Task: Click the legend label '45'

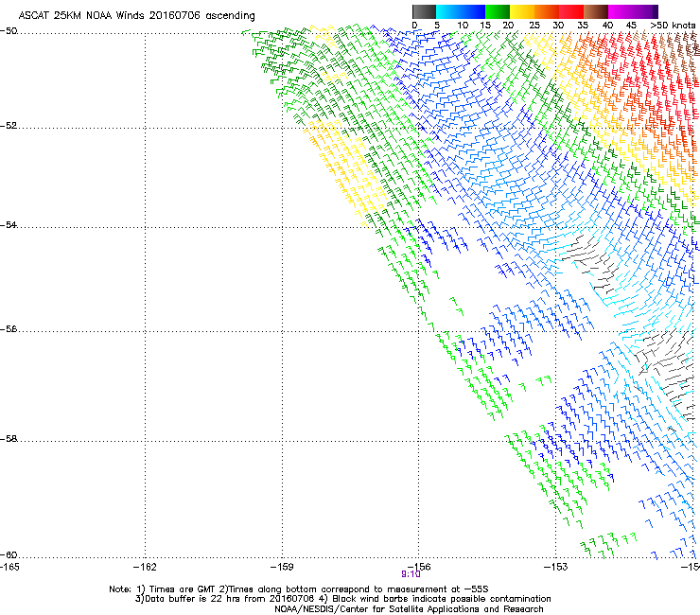Action: [x=631, y=26]
